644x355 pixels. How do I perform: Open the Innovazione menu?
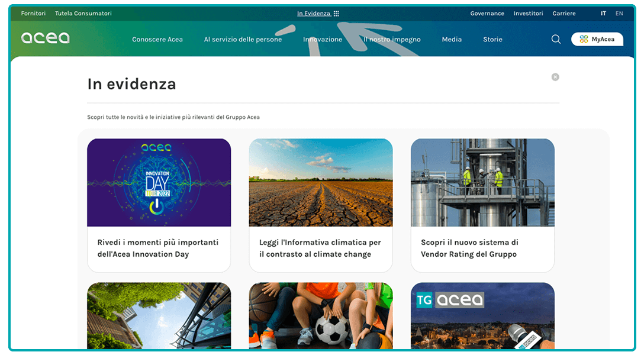(323, 40)
